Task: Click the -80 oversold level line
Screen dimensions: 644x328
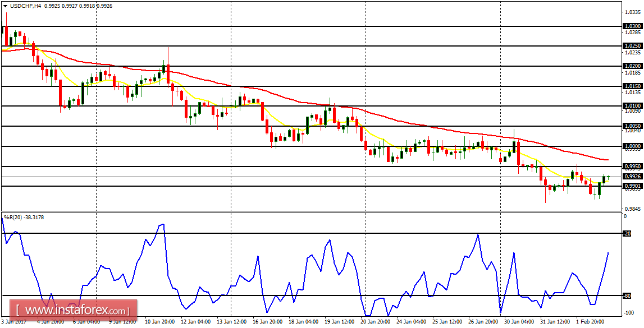Action: [x=281, y=297]
